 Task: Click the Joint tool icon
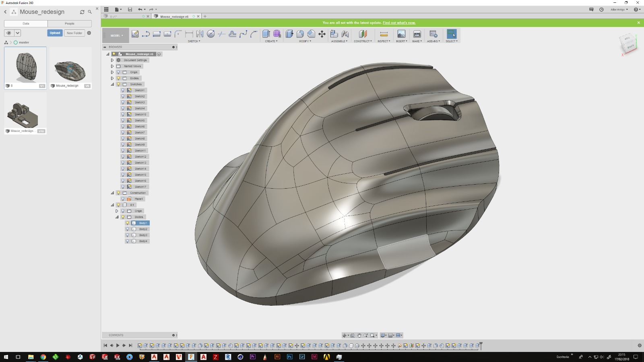(345, 34)
